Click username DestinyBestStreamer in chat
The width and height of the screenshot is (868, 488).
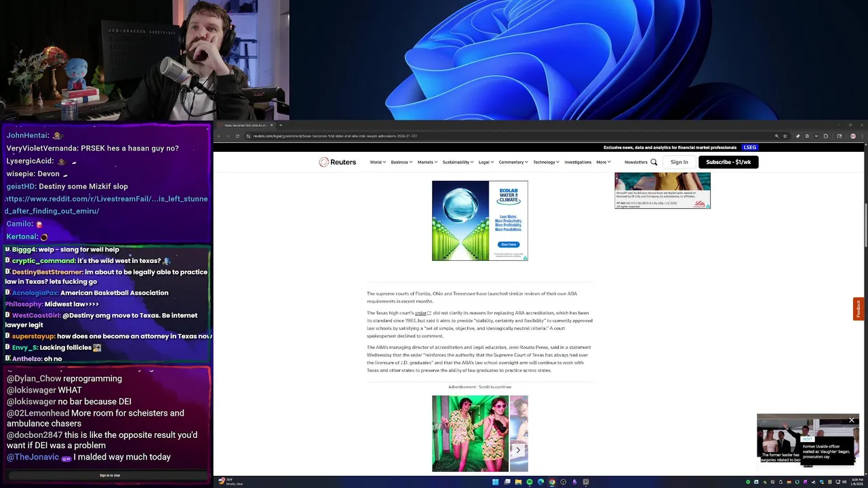[x=47, y=272]
